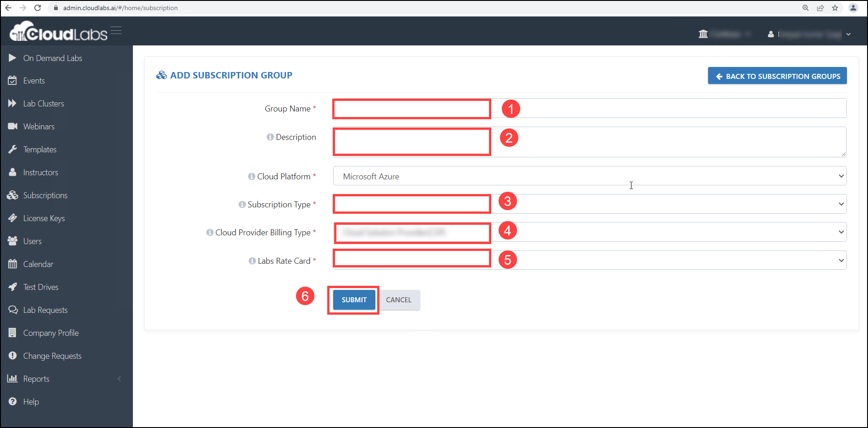
Task: Click the browser zoom magnifier icon
Action: (805, 8)
